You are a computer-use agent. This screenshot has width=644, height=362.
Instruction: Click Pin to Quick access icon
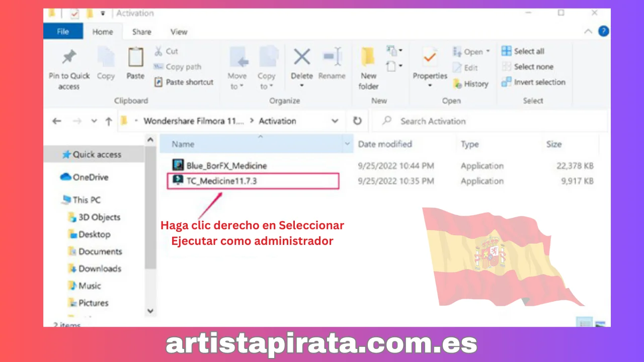pos(69,57)
